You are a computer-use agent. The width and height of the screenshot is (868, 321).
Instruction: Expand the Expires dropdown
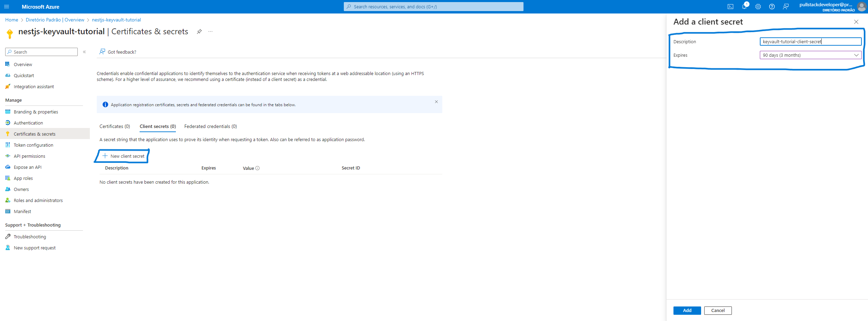coord(810,55)
